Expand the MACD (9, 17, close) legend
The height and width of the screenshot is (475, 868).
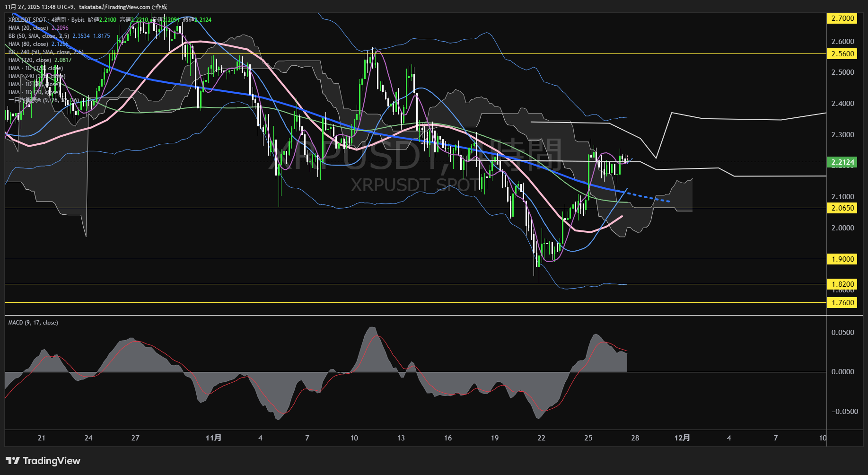[33, 323]
